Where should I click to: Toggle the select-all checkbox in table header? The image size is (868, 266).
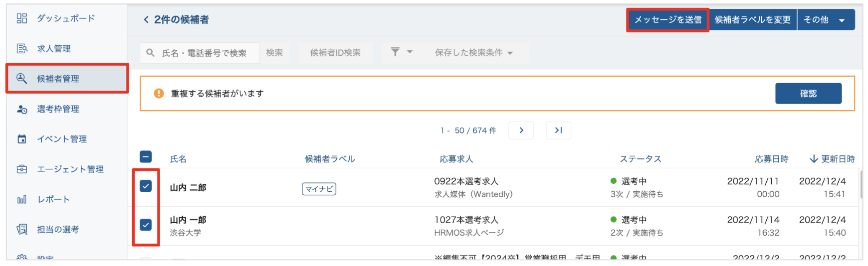pos(146,157)
